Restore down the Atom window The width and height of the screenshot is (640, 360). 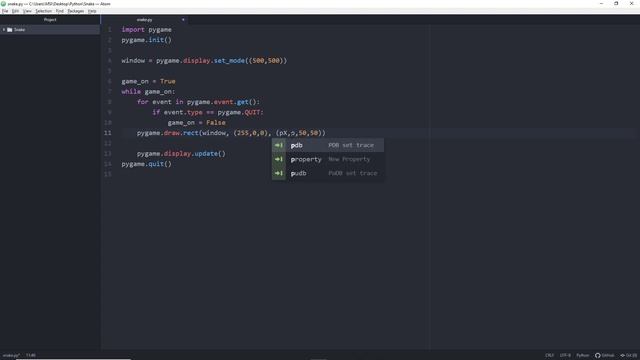point(616,4)
